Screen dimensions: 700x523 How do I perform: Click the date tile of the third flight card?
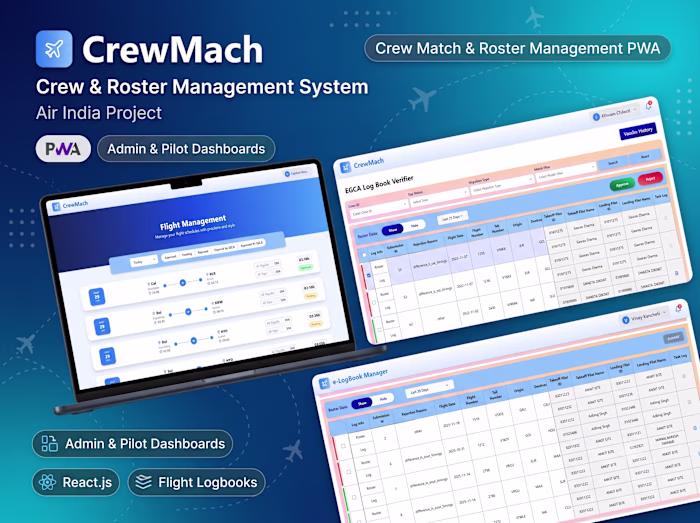click(x=108, y=357)
